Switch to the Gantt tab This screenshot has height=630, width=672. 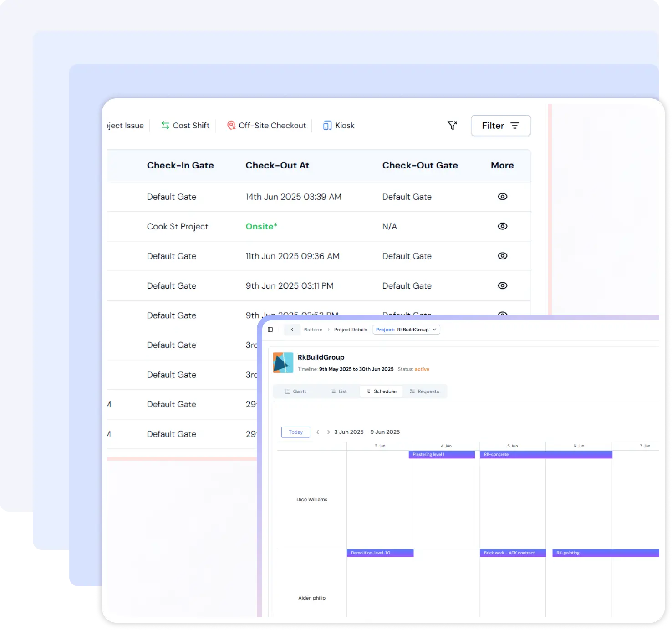click(x=295, y=391)
